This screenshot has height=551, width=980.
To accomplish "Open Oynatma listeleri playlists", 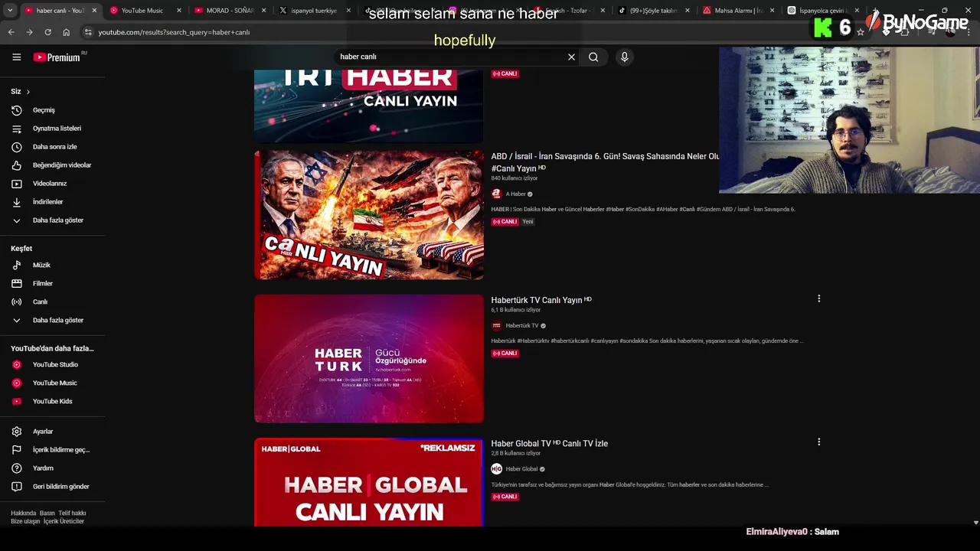I will (53, 129).
